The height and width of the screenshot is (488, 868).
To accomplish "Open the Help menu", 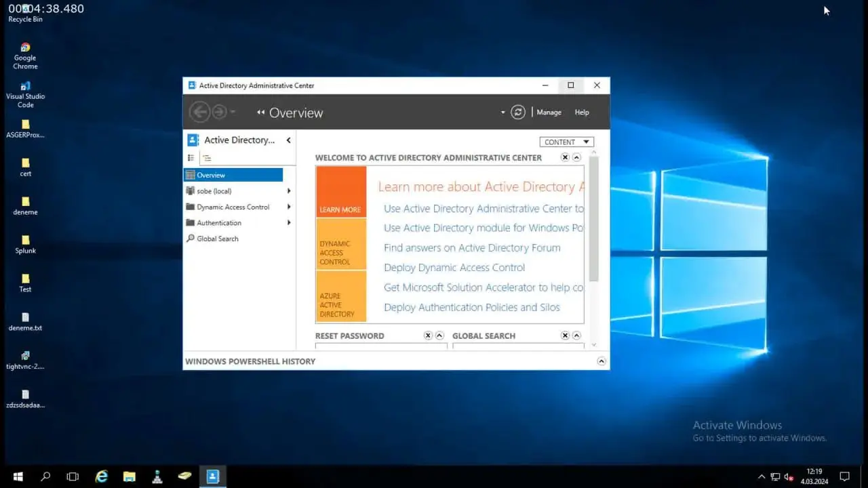I will tap(582, 113).
